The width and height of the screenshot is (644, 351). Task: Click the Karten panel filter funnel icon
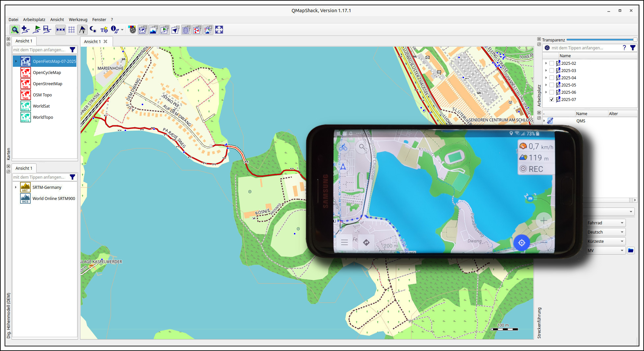point(72,50)
